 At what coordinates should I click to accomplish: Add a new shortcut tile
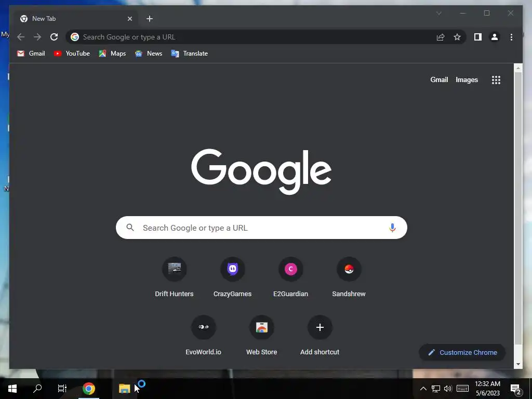[x=320, y=336]
